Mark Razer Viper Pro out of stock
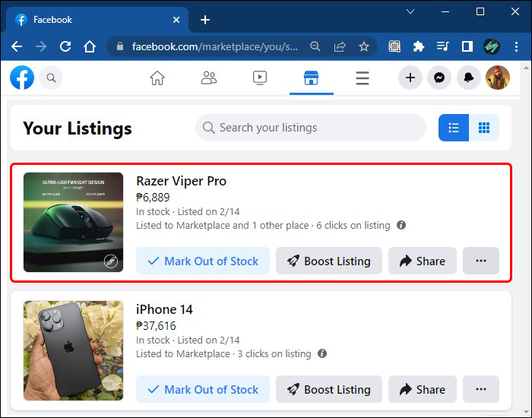This screenshot has width=532, height=418. point(203,261)
